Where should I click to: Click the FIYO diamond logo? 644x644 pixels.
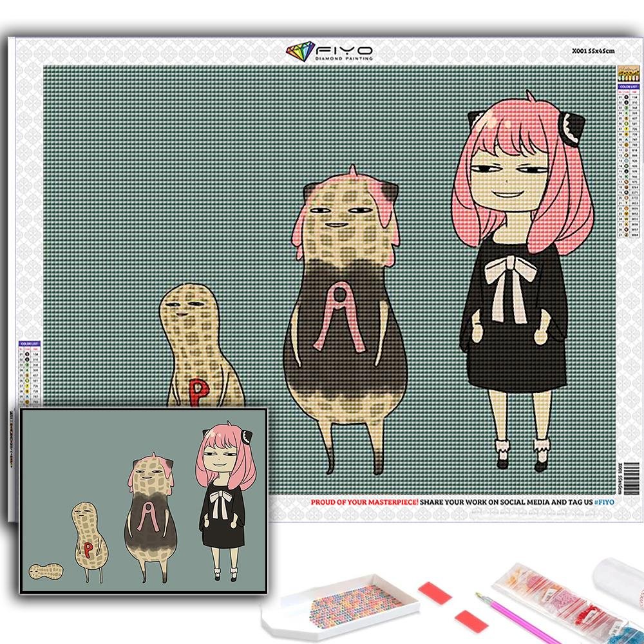pos(300,52)
